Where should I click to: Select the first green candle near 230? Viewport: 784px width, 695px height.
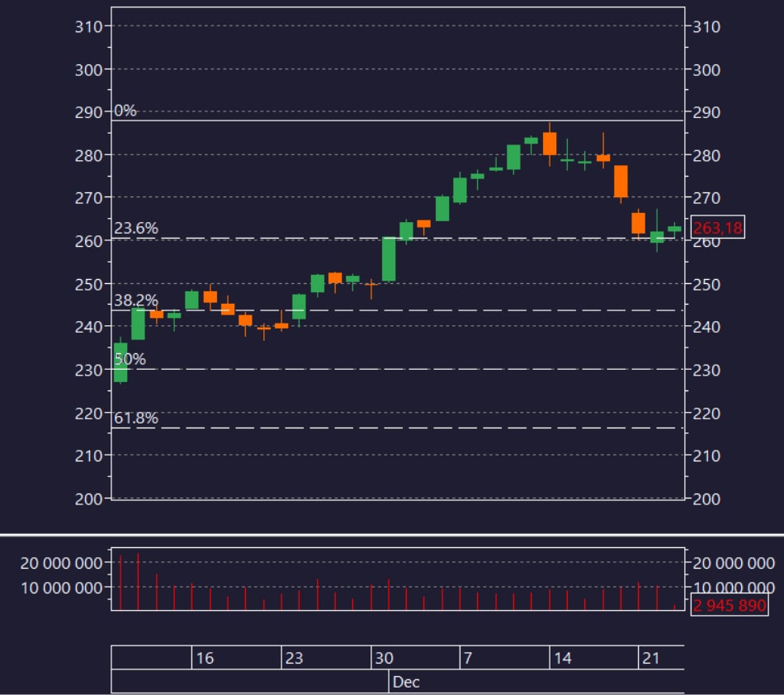point(120,362)
